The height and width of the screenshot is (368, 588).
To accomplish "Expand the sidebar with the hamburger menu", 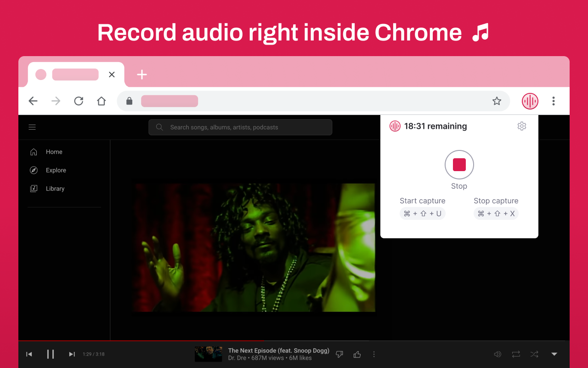I will coord(32,127).
